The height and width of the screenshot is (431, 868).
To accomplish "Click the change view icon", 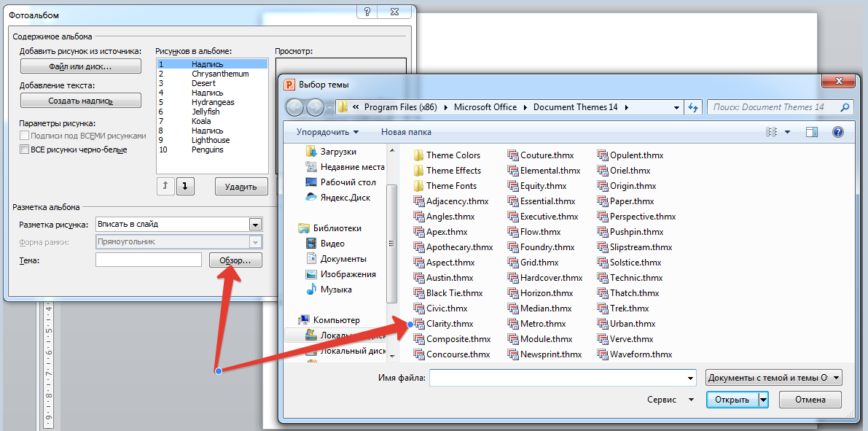I will tap(772, 132).
